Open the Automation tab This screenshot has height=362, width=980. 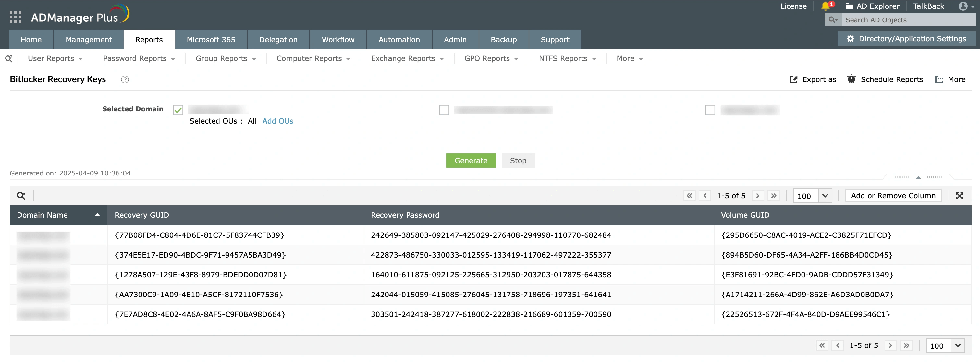[399, 40]
